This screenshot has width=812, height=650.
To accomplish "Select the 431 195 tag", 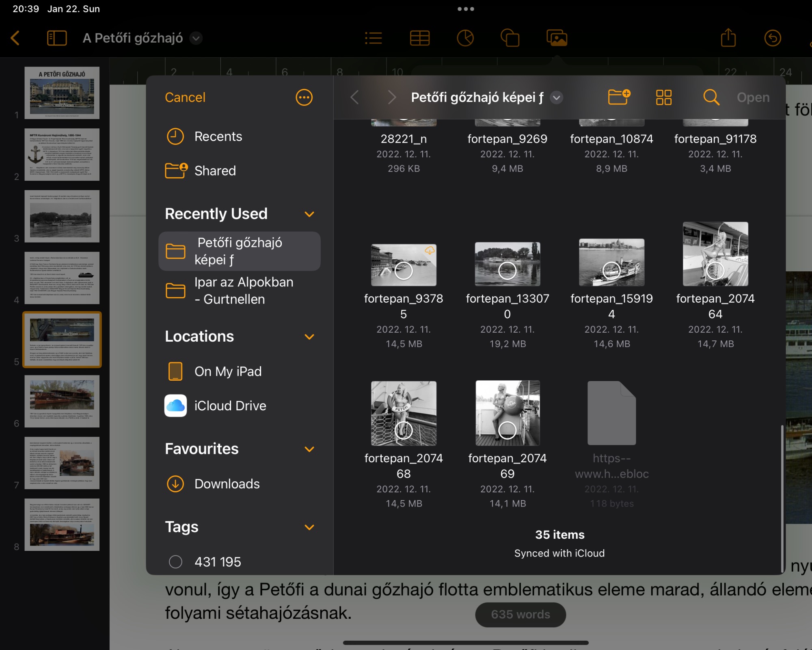I will pos(240,562).
